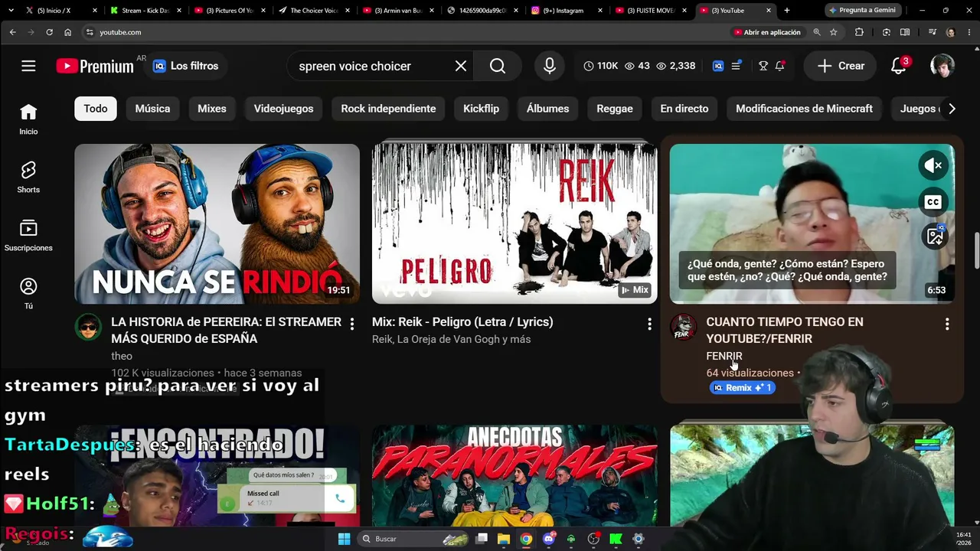Screen dimensions: 980x551
Task: Open Shorts from the sidebar
Action: pyautogui.click(x=28, y=178)
